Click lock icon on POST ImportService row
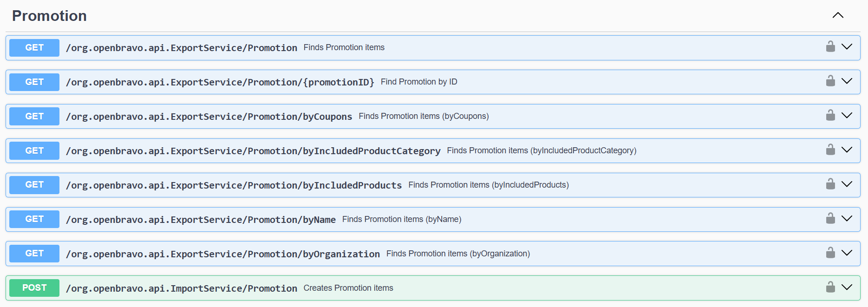This screenshot has height=307, width=868. [830, 287]
